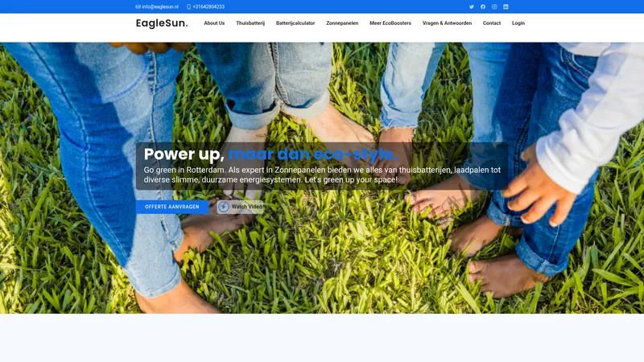Screen dimensions: 644x362
Task: Open the Zonnepanelen menu item
Action: click(x=342, y=23)
